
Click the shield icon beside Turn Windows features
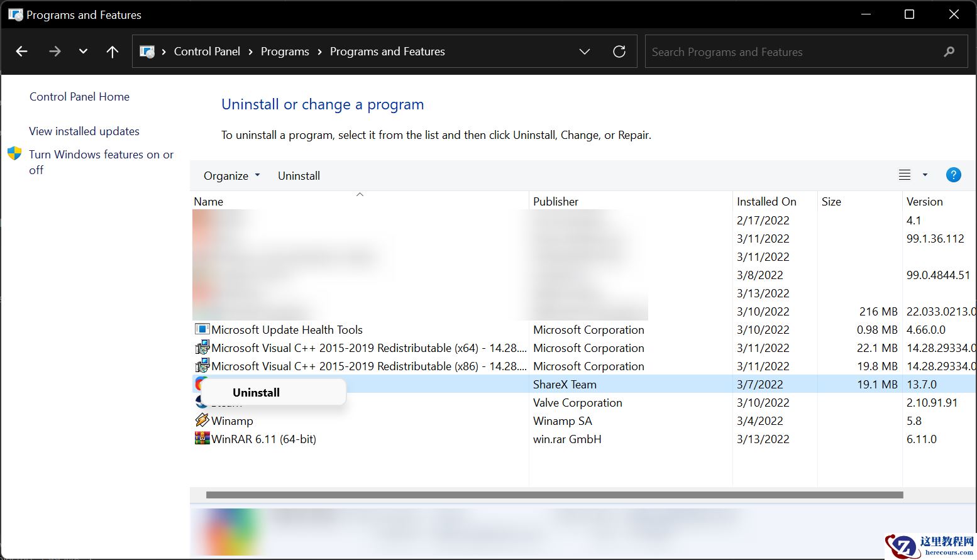14,153
